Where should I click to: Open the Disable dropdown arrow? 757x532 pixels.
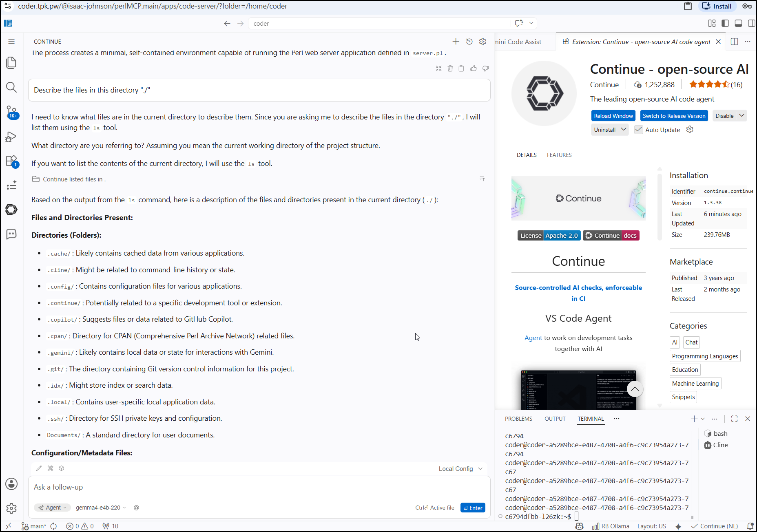click(x=742, y=116)
